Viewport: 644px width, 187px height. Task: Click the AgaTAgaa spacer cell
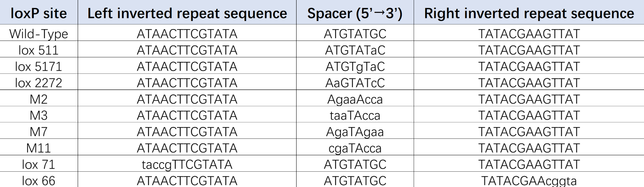click(x=355, y=132)
